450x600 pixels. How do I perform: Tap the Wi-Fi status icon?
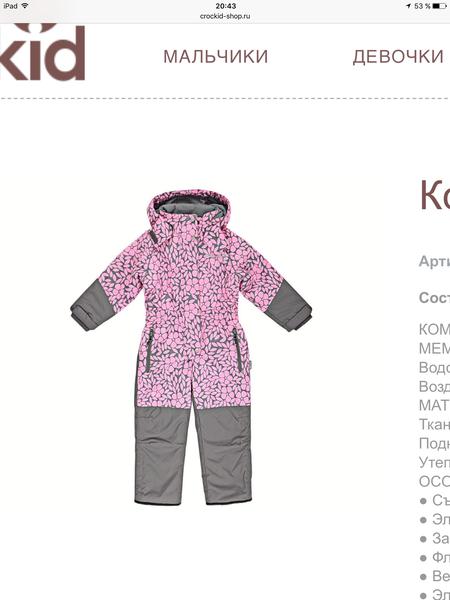(x=25, y=6)
